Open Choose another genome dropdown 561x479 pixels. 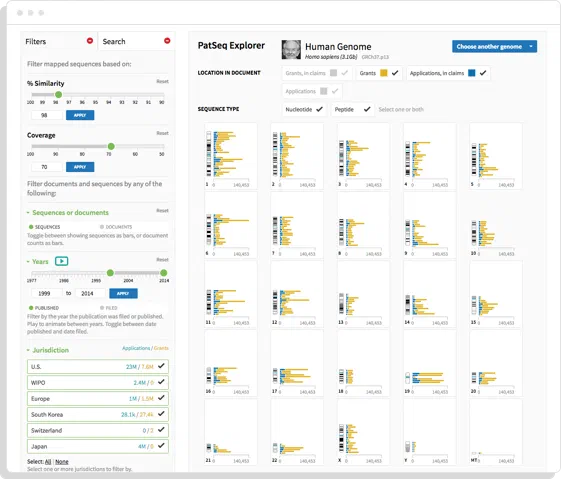pos(494,47)
